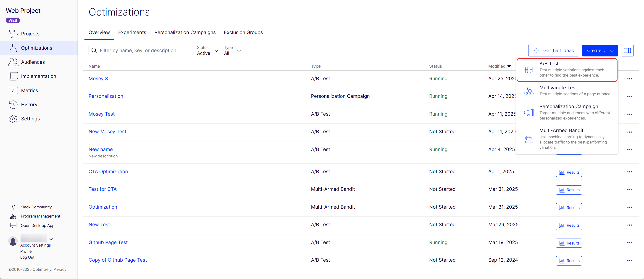The height and width of the screenshot is (279, 644).
Task: Click the Implementation sidebar icon
Action: click(x=13, y=76)
